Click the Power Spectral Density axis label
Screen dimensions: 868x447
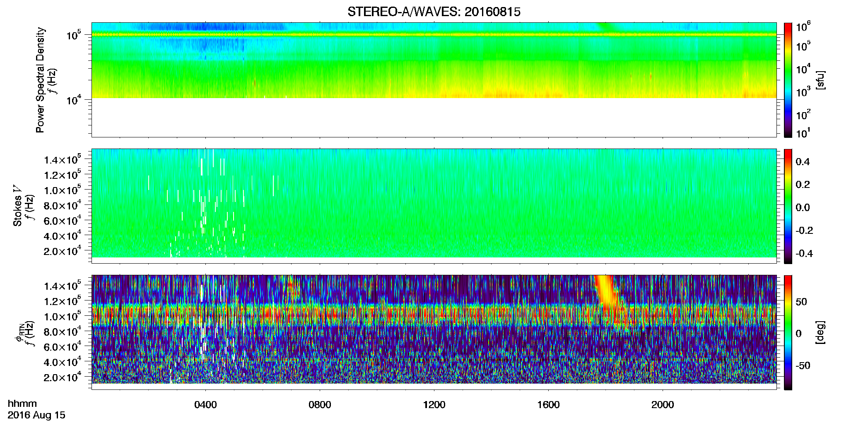(40, 80)
